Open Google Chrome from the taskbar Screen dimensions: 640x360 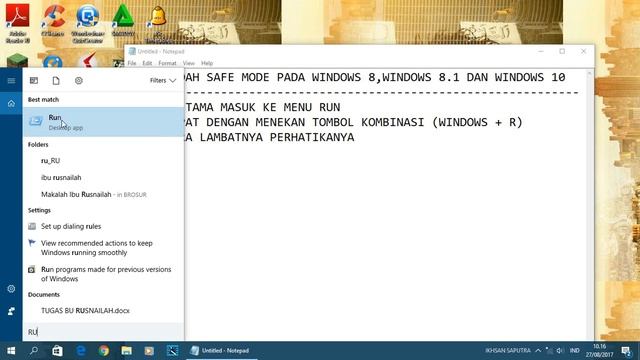coord(104,351)
